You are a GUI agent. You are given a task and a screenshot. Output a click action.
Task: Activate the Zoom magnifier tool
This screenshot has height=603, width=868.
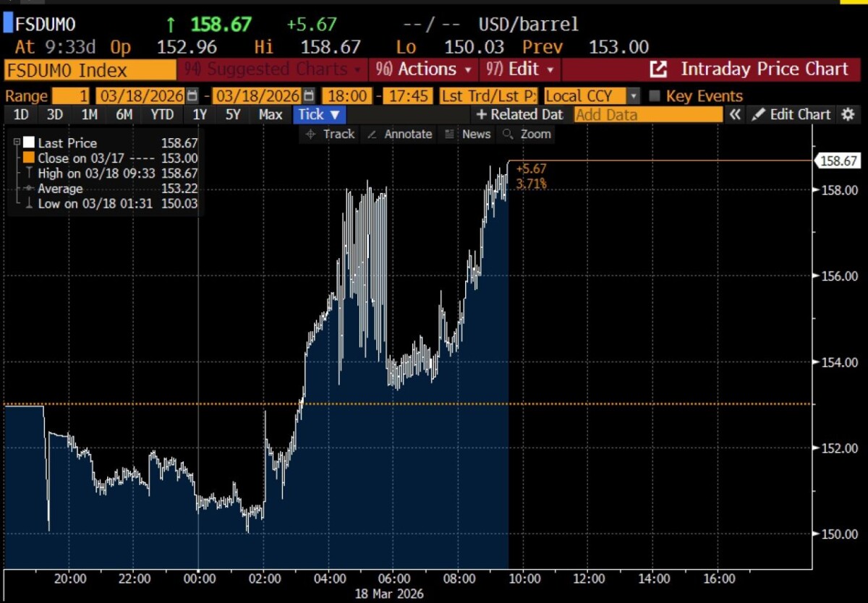click(527, 134)
